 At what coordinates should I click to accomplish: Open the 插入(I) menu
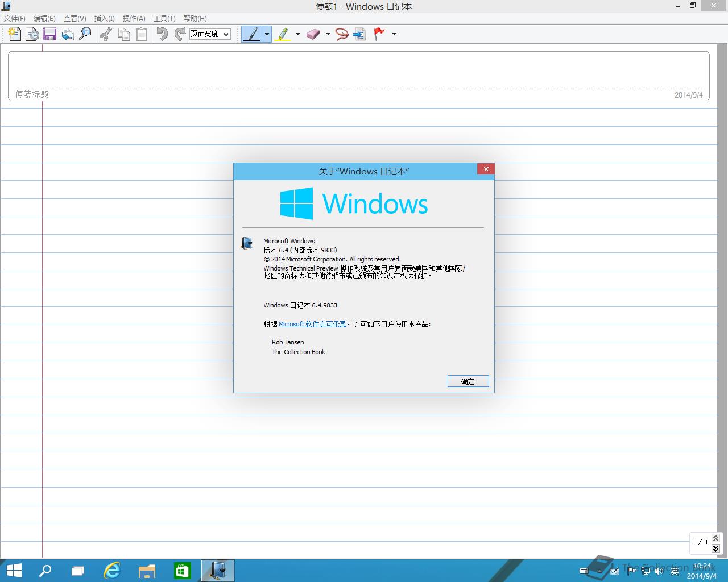coord(104,19)
